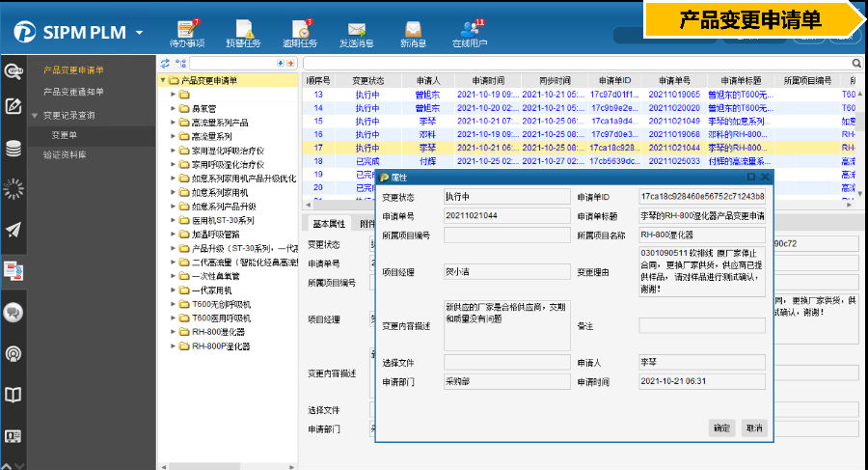Click the refresh icon above the folder tree

click(x=165, y=63)
